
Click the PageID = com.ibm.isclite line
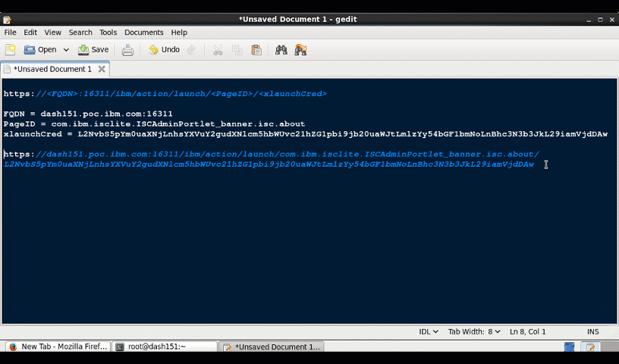(154, 124)
